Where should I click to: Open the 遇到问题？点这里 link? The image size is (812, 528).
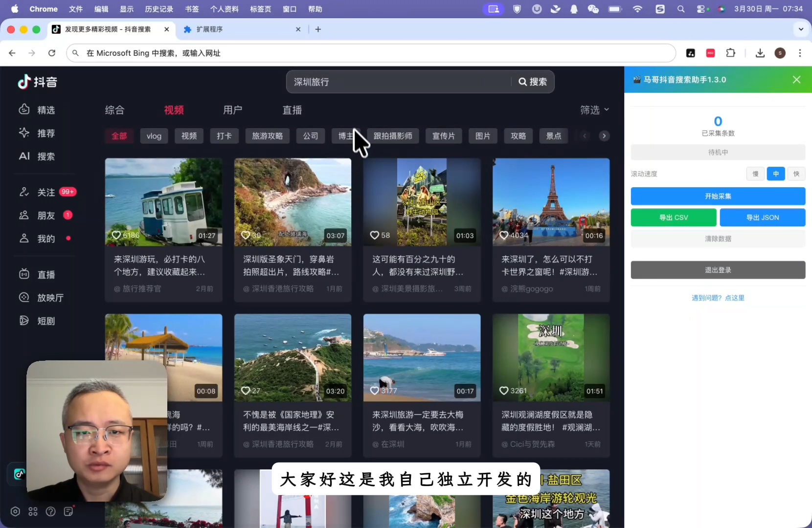718,298
